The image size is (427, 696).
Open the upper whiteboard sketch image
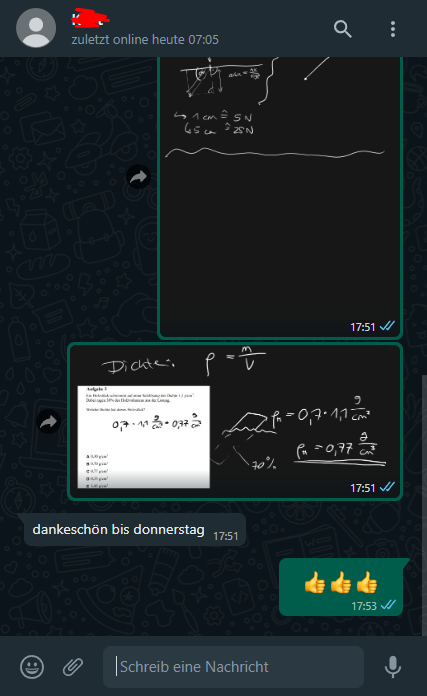(x=280, y=197)
